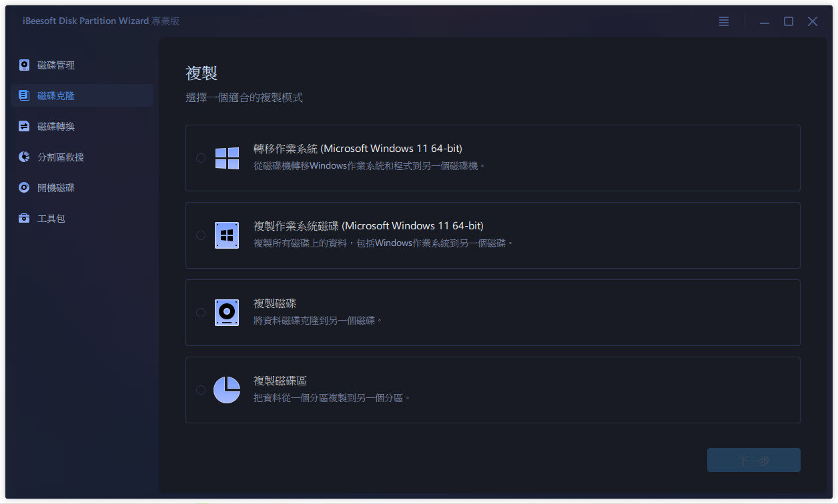Minimize the application window
The width and height of the screenshot is (838, 504).
(765, 21)
